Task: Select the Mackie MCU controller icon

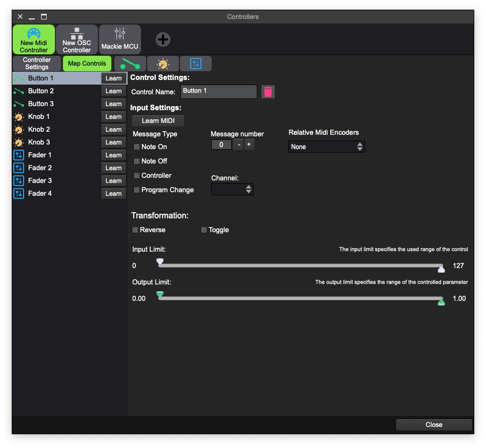Action: [x=120, y=39]
